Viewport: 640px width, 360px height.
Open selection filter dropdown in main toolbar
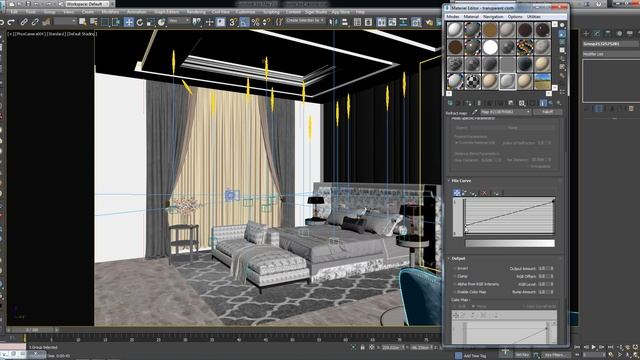65,21
